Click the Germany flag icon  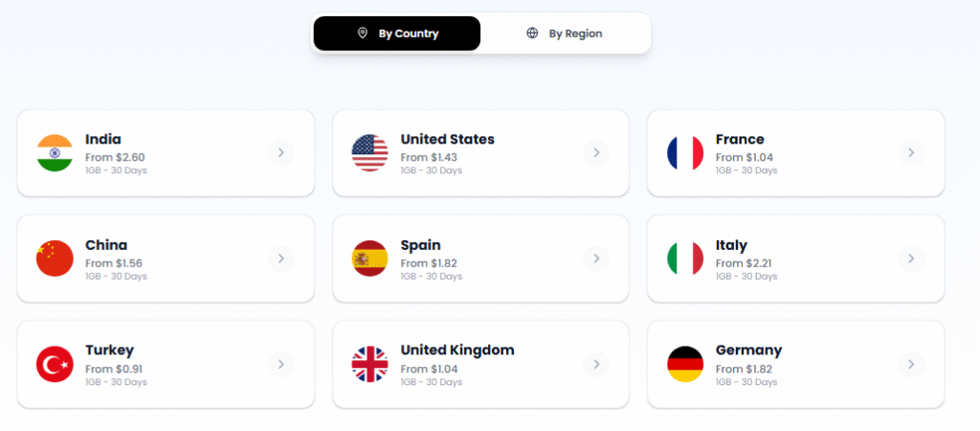[x=685, y=364]
